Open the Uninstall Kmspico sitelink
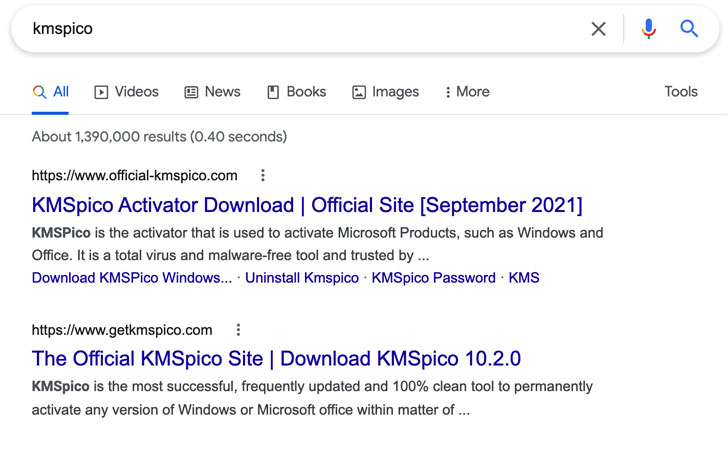The width and height of the screenshot is (728, 466). (301, 278)
